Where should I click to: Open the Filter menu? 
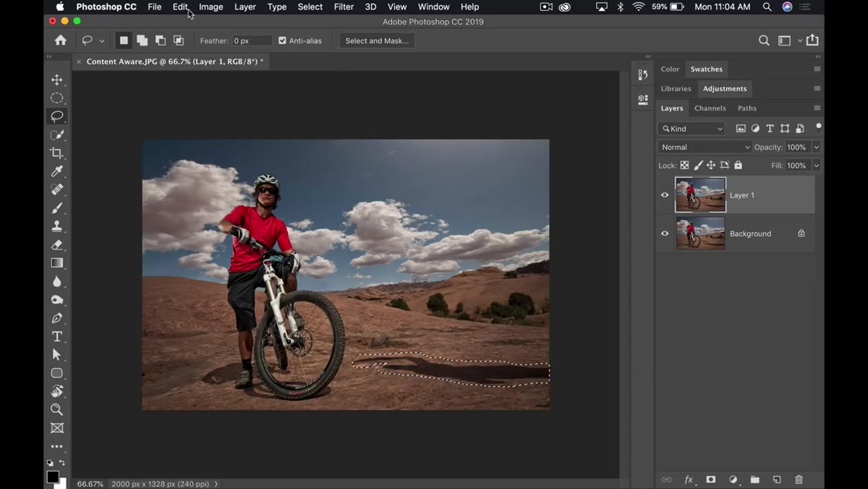344,7
